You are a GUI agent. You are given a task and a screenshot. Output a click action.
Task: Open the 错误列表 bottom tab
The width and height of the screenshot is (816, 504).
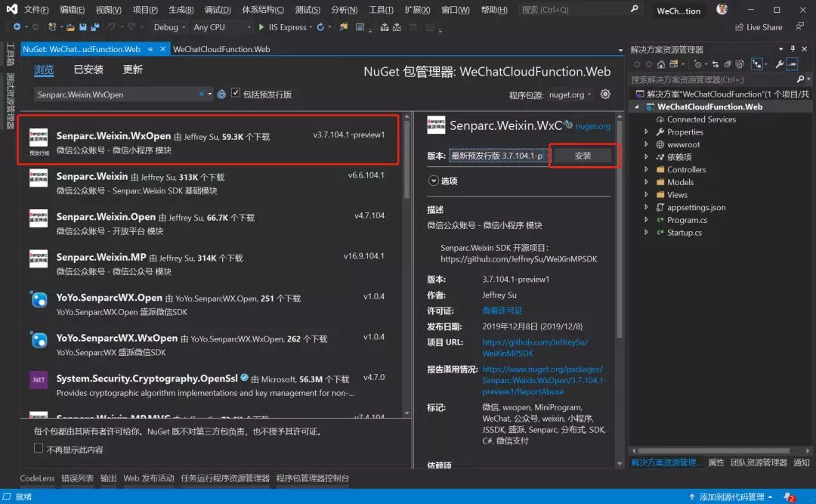tap(78, 478)
